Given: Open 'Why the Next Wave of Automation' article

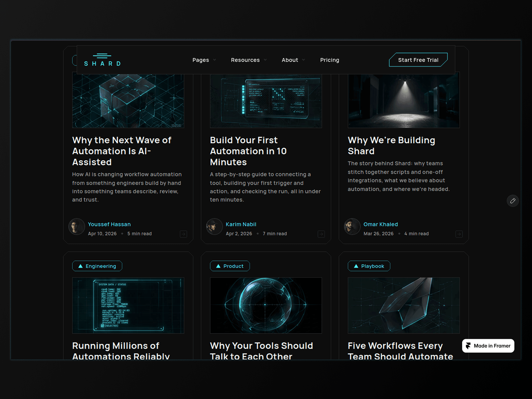Looking at the screenshot, I should 122,151.
